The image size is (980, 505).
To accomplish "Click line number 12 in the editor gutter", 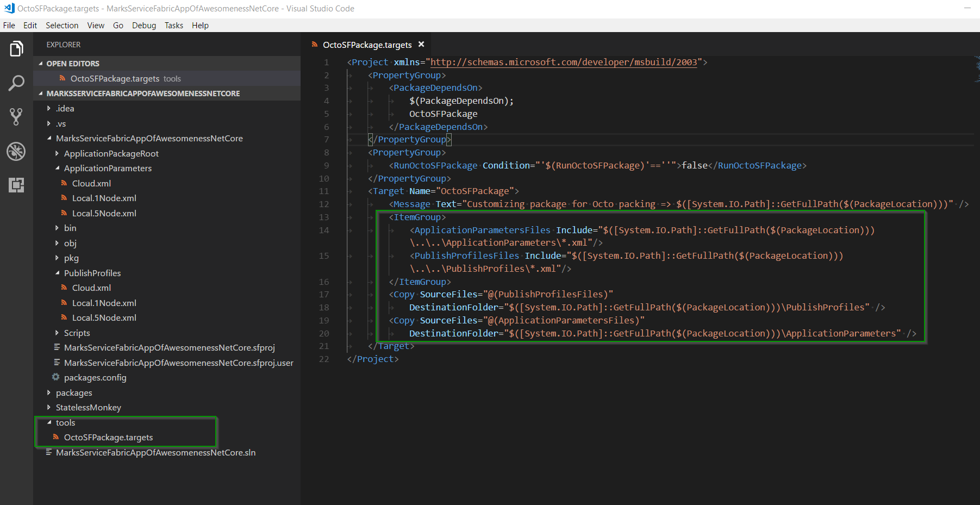I will 323,204.
